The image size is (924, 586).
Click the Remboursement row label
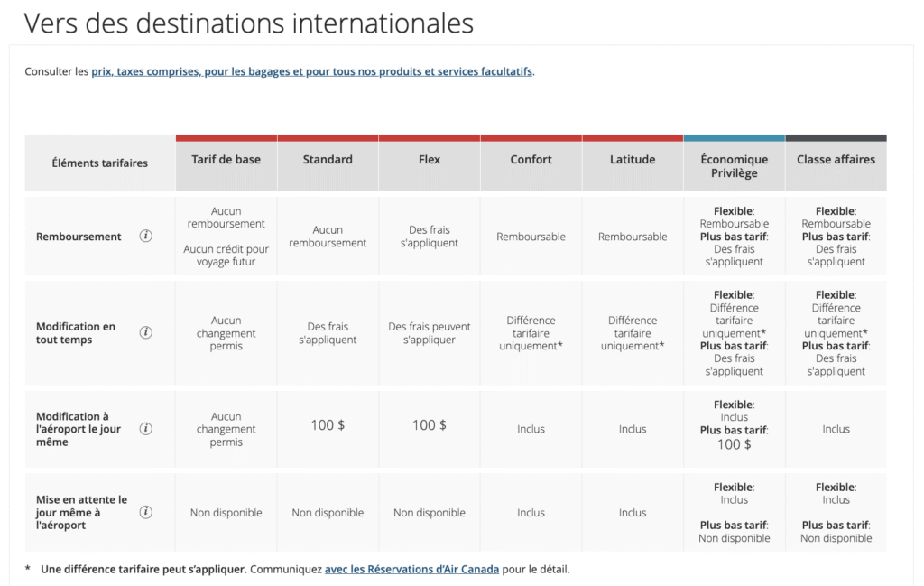pos(79,237)
